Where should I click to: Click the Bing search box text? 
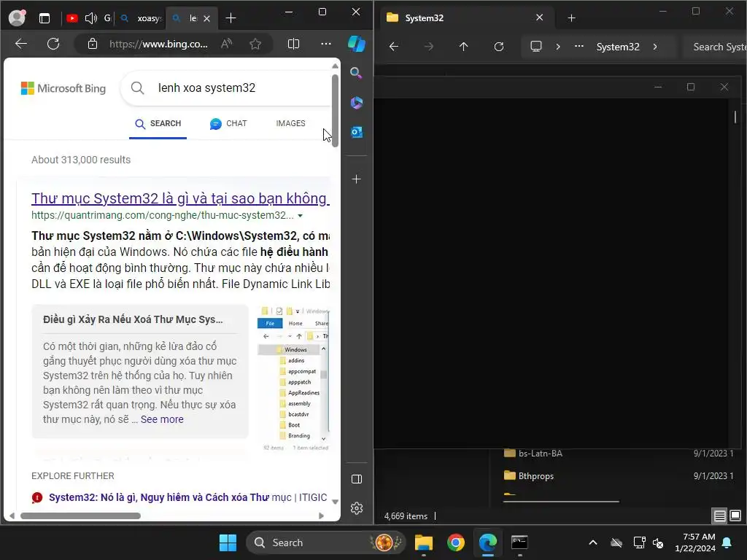[206, 87]
